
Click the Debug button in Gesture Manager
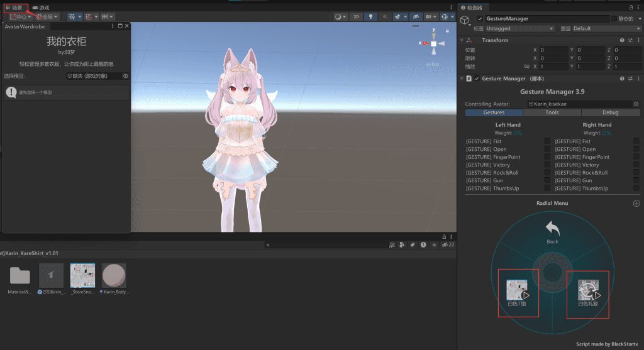click(610, 112)
